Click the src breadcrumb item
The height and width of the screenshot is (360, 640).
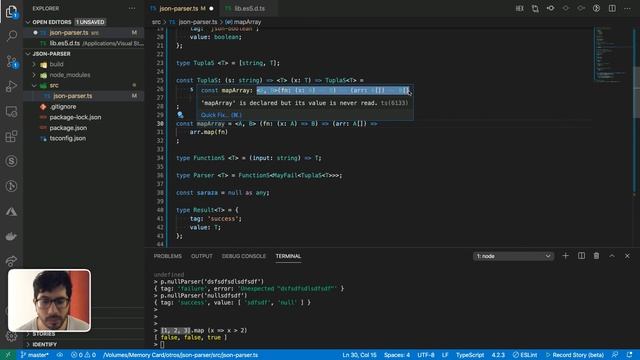coord(156,22)
